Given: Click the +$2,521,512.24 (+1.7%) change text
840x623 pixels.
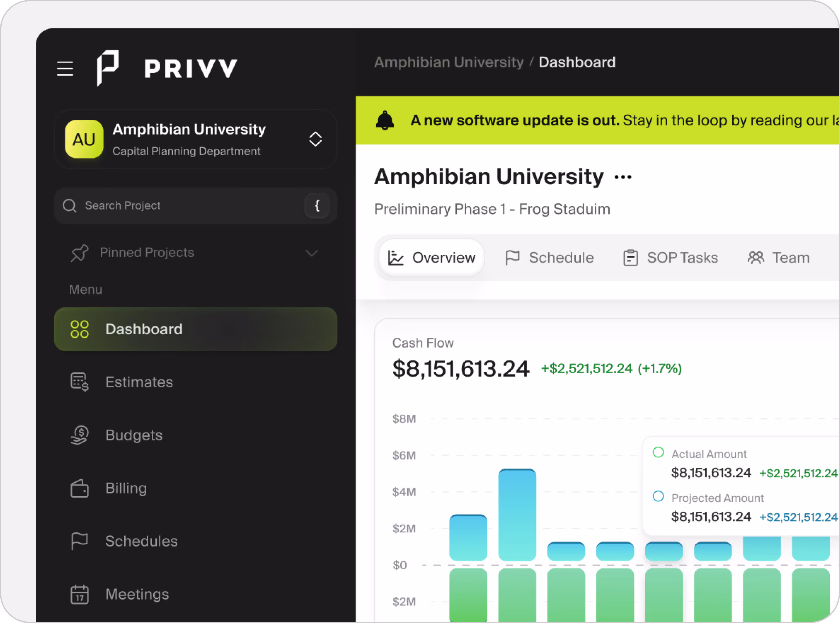Looking at the screenshot, I should click(611, 369).
